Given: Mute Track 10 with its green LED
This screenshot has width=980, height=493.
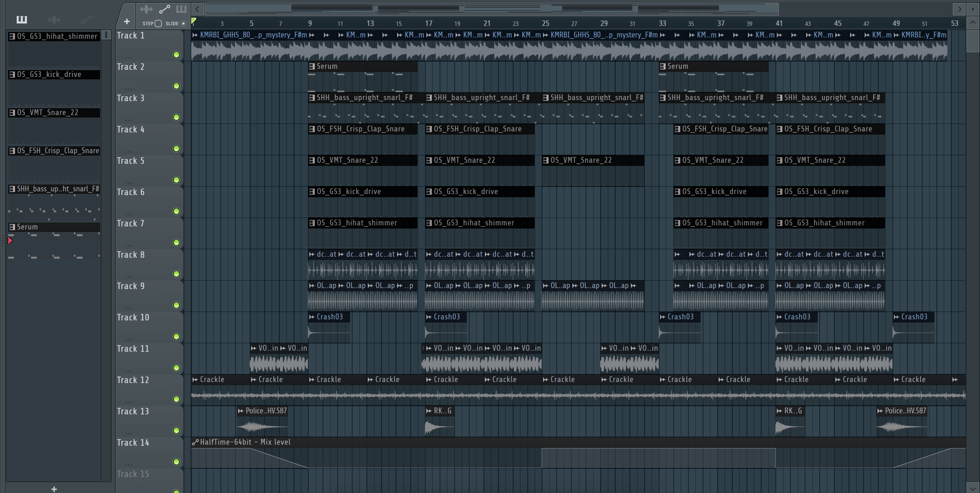Looking at the screenshot, I should point(176,336).
